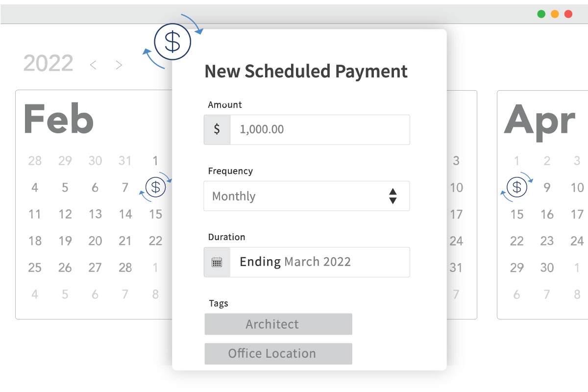Click the green traffic light button

(x=541, y=14)
